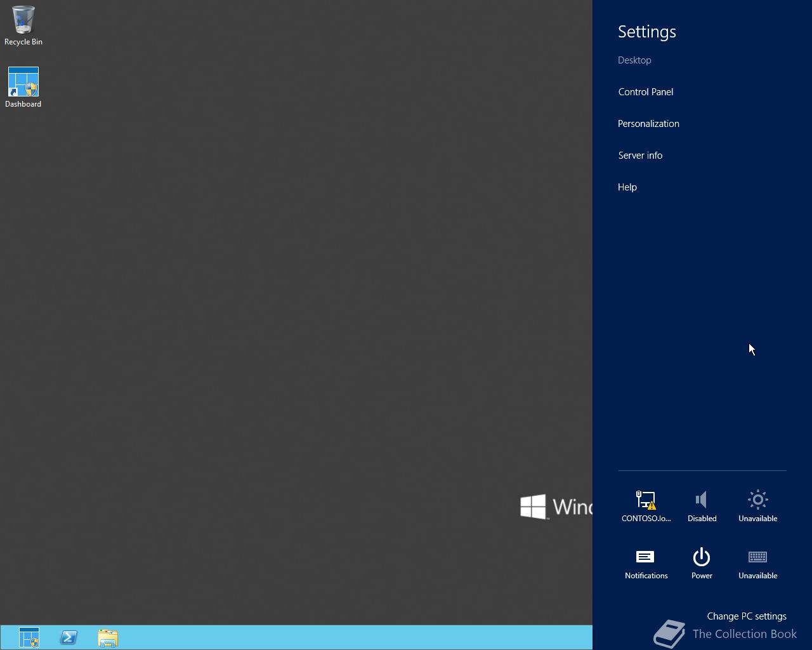Open File Explorer from the taskbar

108,637
